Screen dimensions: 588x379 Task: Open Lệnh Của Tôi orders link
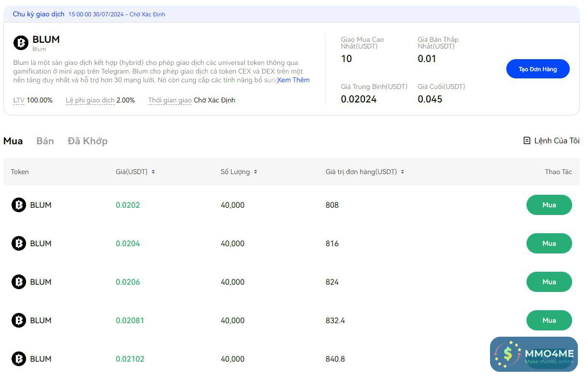[557, 141]
